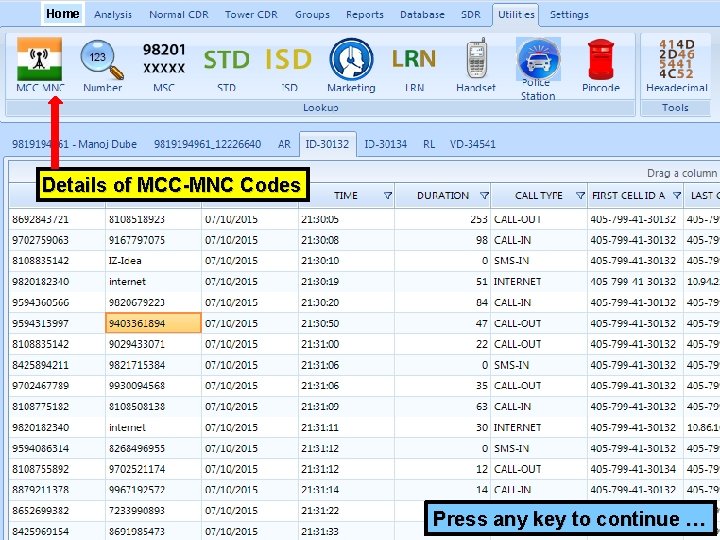This screenshot has width=720, height=540.
Task: Open the Hexadecimal tool icon
Action: tap(677, 65)
